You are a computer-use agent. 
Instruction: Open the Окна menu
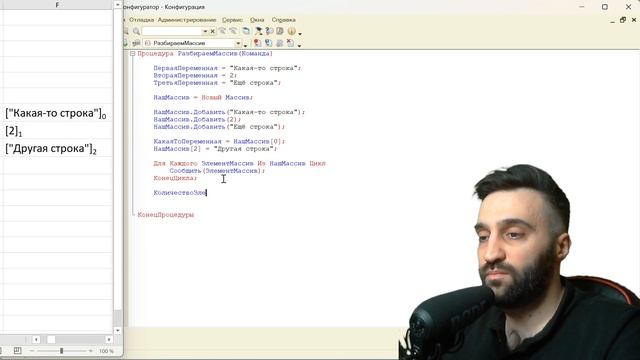(257, 20)
